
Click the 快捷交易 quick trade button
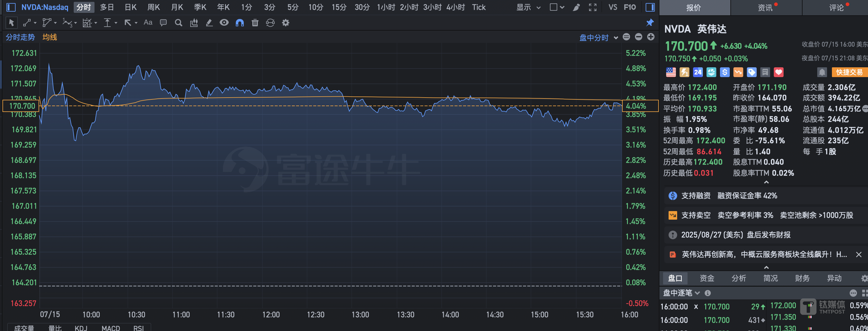point(849,72)
